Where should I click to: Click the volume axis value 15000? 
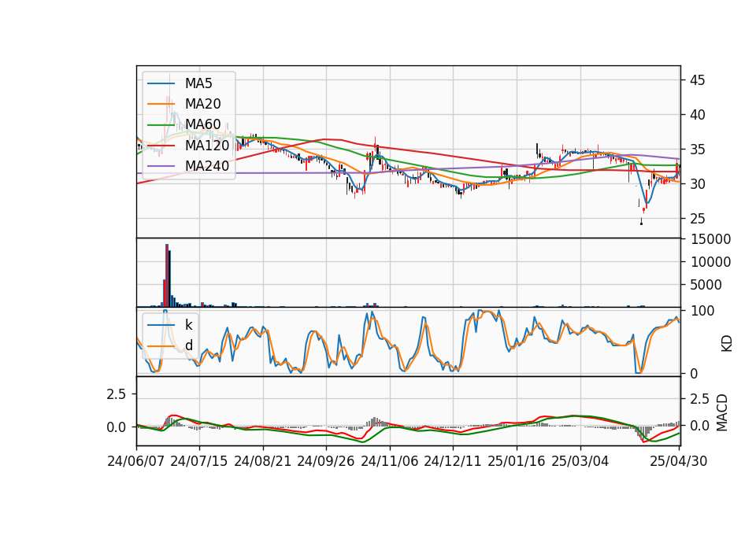710,239
